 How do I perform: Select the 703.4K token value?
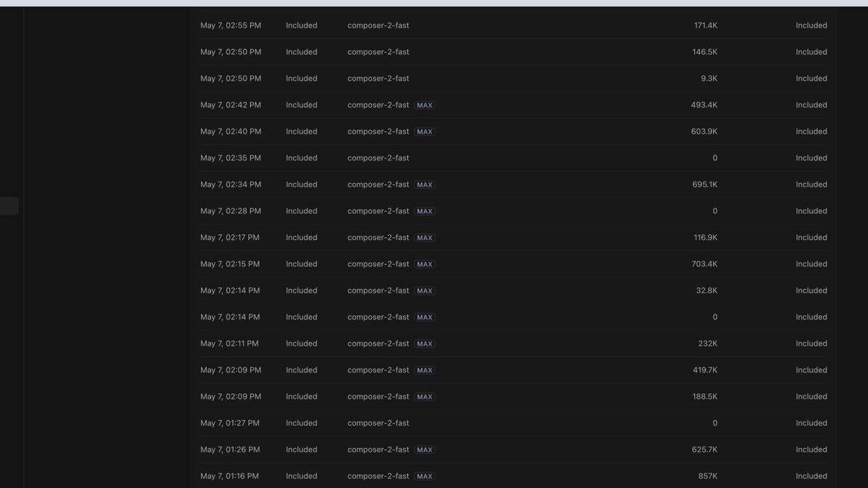tap(705, 264)
